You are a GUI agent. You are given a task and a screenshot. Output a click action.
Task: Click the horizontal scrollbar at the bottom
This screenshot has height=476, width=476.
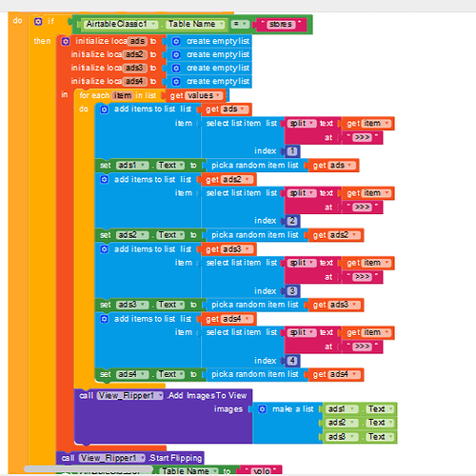click(89, 468)
